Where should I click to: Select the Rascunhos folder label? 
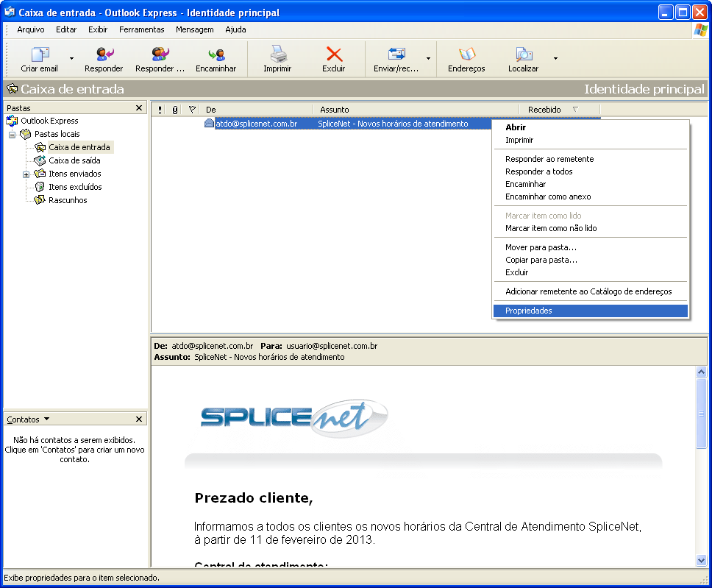(x=68, y=200)
